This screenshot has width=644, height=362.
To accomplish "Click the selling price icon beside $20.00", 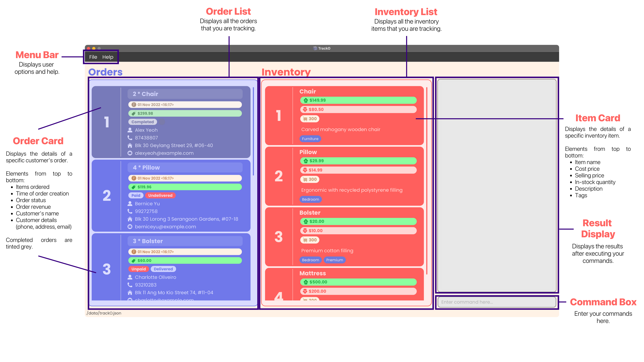I will click(305, 221).
